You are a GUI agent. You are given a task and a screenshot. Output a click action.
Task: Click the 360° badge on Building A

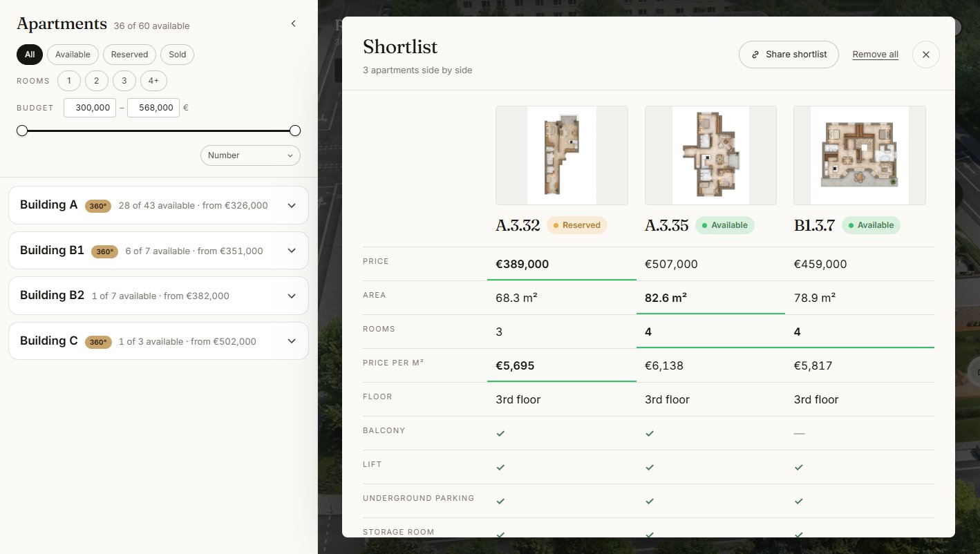pos(98,206)
